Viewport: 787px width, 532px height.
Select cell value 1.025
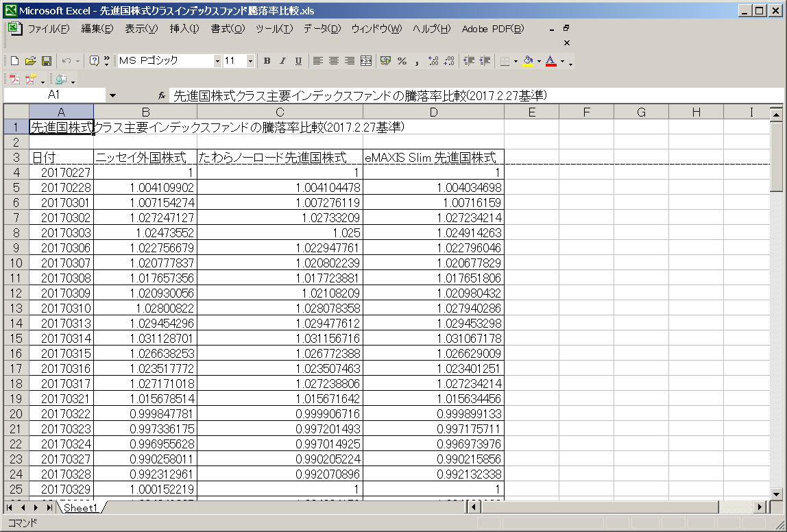(x=280, y=232)
